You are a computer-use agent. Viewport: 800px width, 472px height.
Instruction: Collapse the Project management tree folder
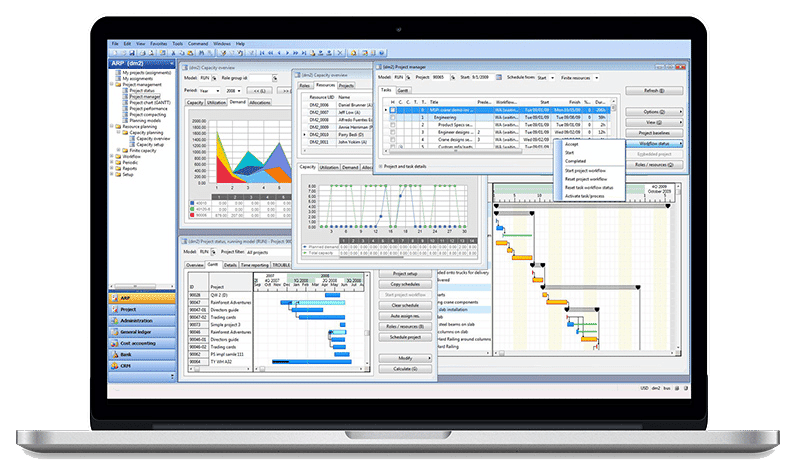(x=112, y=84)
